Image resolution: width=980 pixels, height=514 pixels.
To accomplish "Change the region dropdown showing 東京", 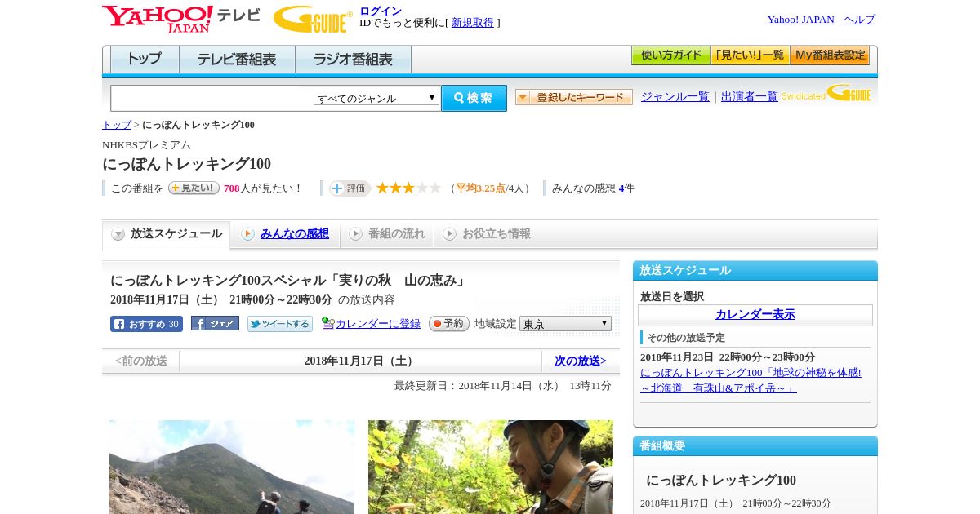I will click(x=565, y=323).
